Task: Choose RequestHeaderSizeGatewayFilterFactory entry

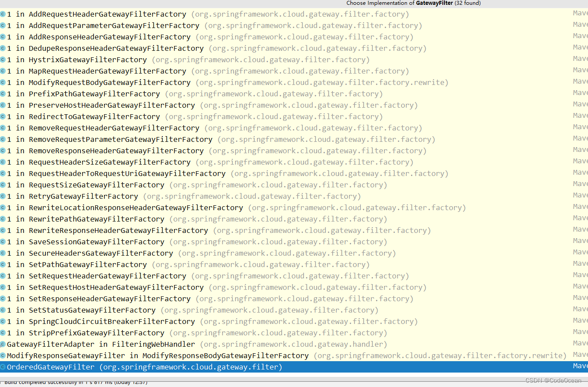Action: pyautogui.click(x=294, y=162)
